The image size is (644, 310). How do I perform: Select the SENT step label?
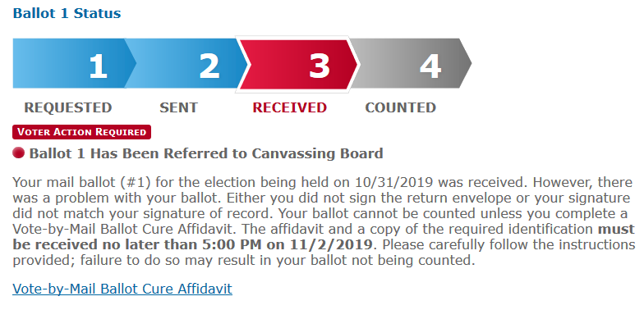coord(179,107)
